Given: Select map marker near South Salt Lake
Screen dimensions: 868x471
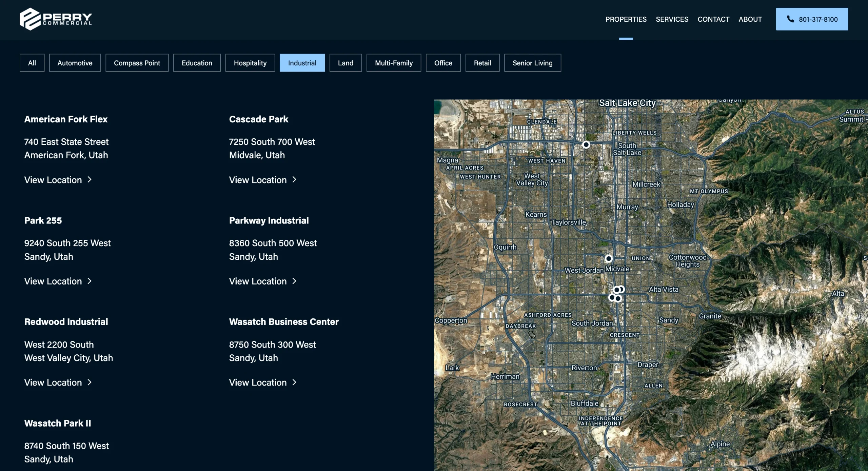Looking at the screenshot, I should [x=586, y=145].
